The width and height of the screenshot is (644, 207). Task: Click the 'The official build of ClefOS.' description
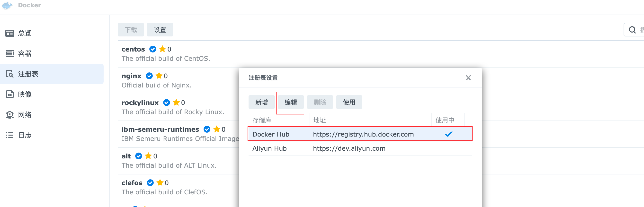(x=164, y=192)
